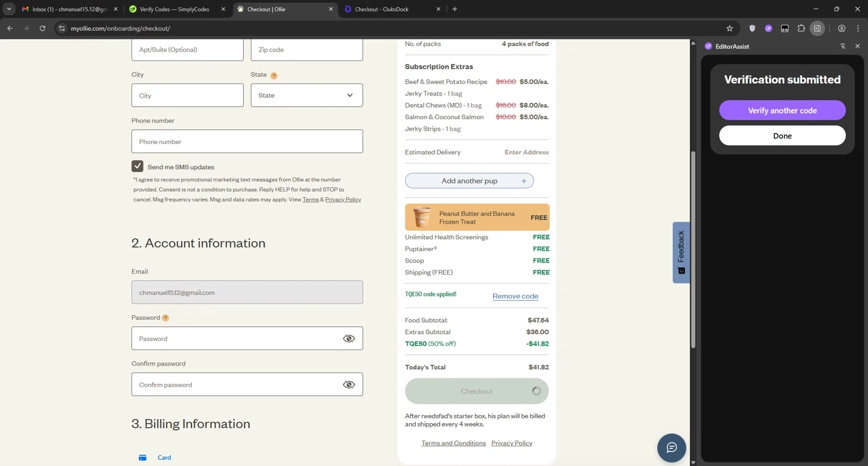Click the Password help question icon

tap(165, 318)
